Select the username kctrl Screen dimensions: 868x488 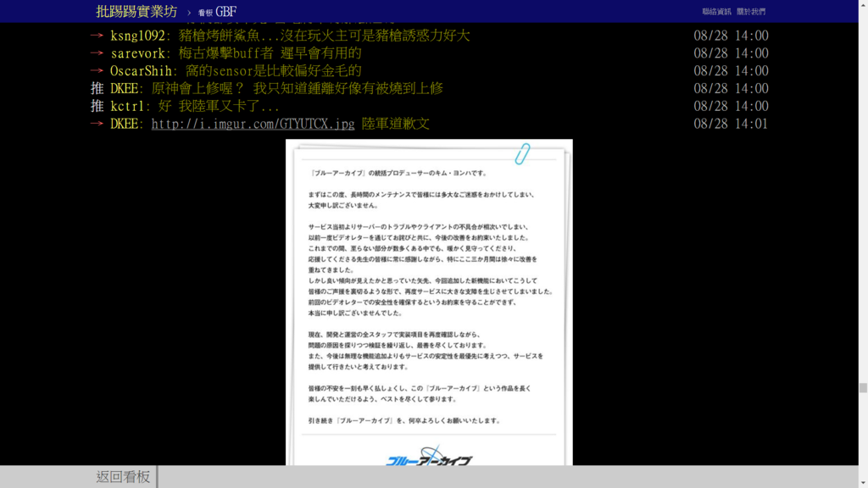tap(127, 106)
